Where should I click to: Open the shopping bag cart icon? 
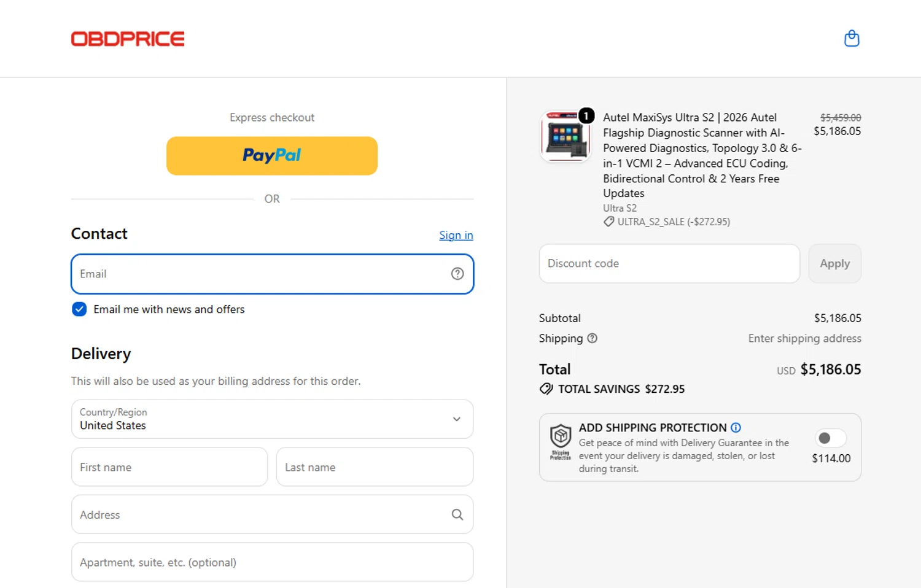point(852,39)
